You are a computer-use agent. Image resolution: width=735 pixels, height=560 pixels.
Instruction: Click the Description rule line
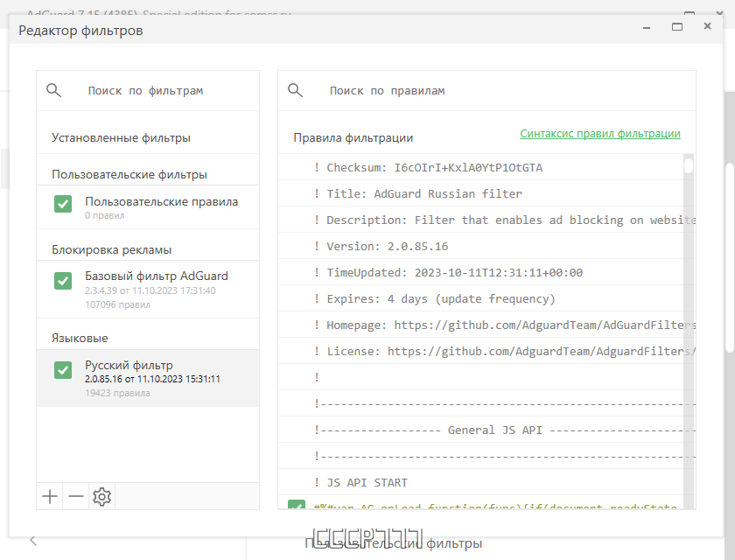pos(486,220)
